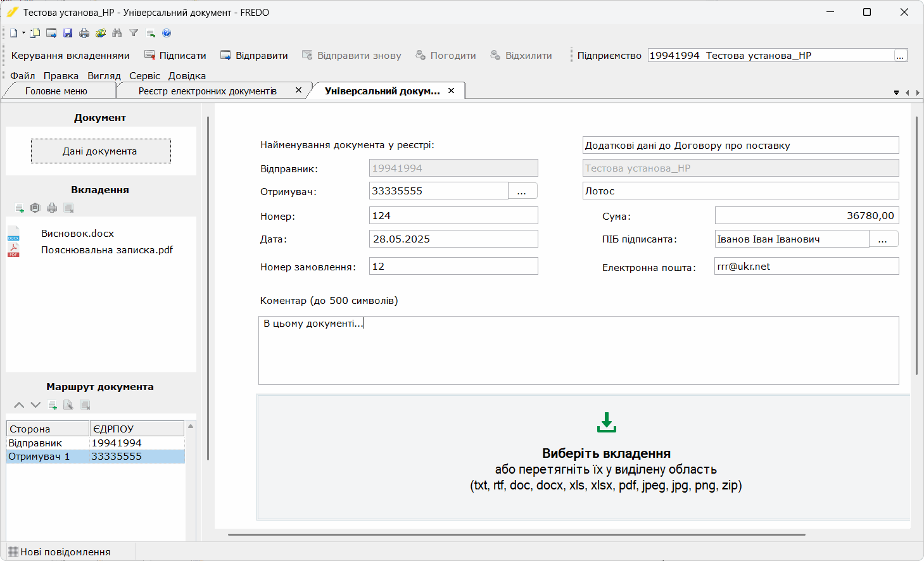Click the greyed Відправити знову button
This screenshot has height=561, width=924.
351,56
